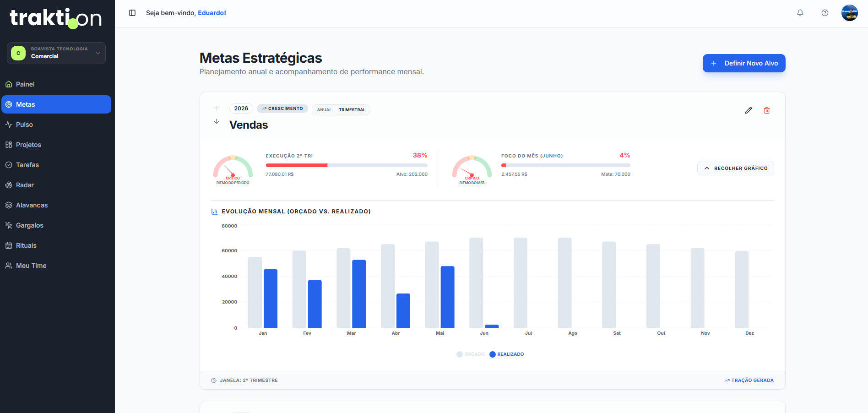The height and width of the screenshot is (413, 868).
Task: Move Vendas goal down with arrow
Action: [217, 122]
